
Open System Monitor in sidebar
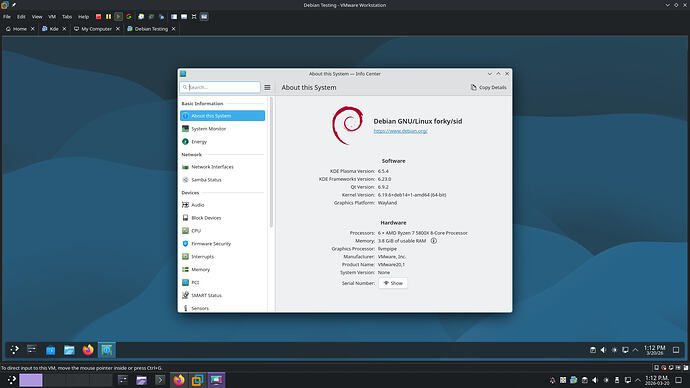[223, 129]
